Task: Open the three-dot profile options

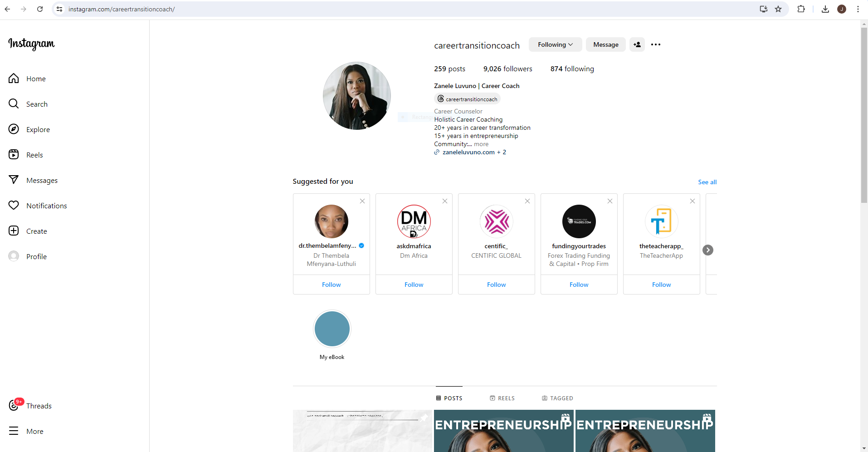Action: coord(656,44)
